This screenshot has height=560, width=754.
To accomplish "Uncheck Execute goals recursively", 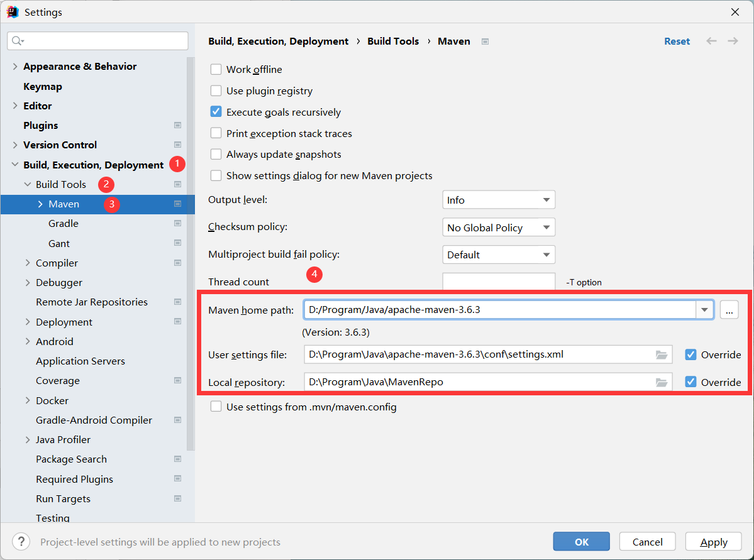I will coord(216,112).
